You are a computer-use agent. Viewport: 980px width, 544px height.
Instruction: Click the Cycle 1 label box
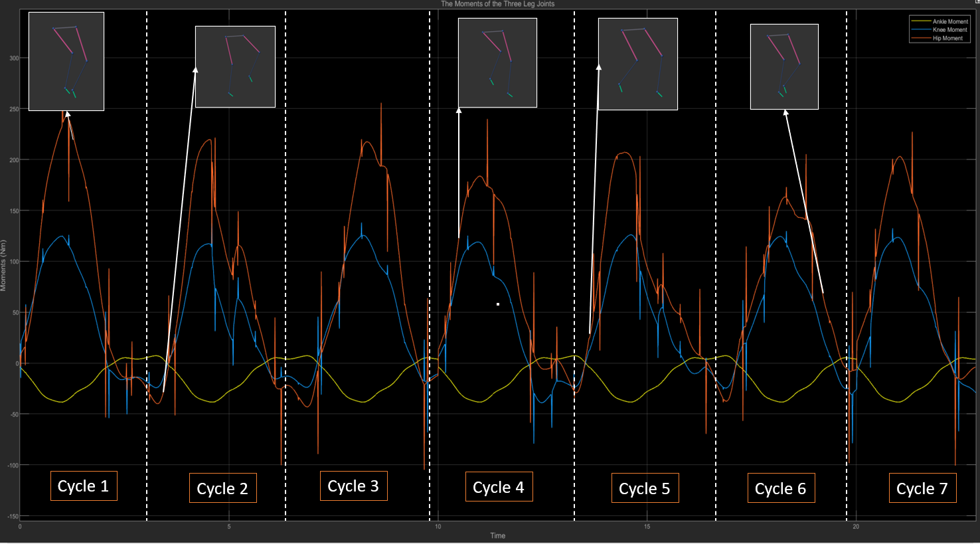84,486
